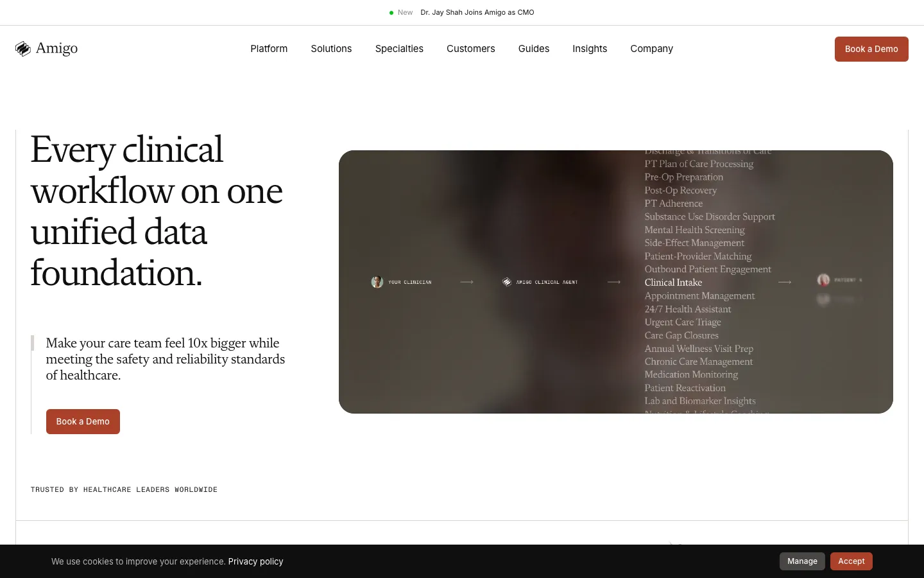Click 'Pre-Op Preparation' in the list

coord(683,177)
